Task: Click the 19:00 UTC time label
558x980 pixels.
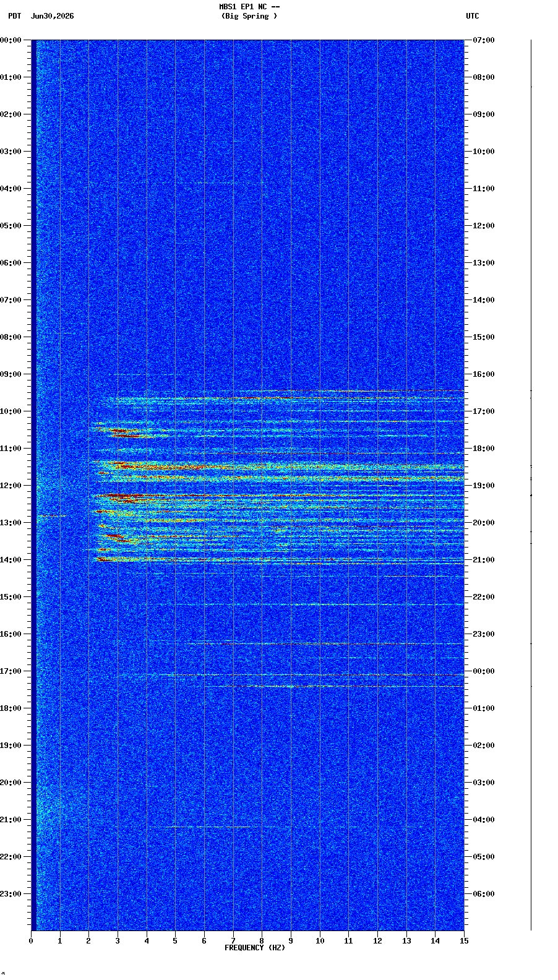Action: (484, 486)
